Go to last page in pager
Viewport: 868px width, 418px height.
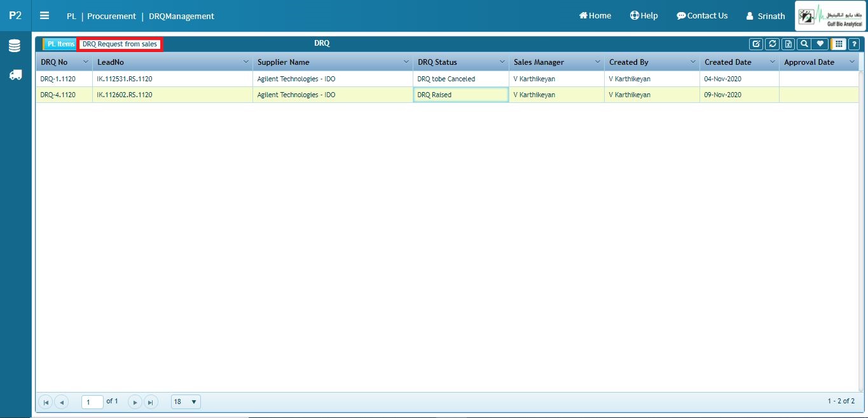[x=151, y=402]
